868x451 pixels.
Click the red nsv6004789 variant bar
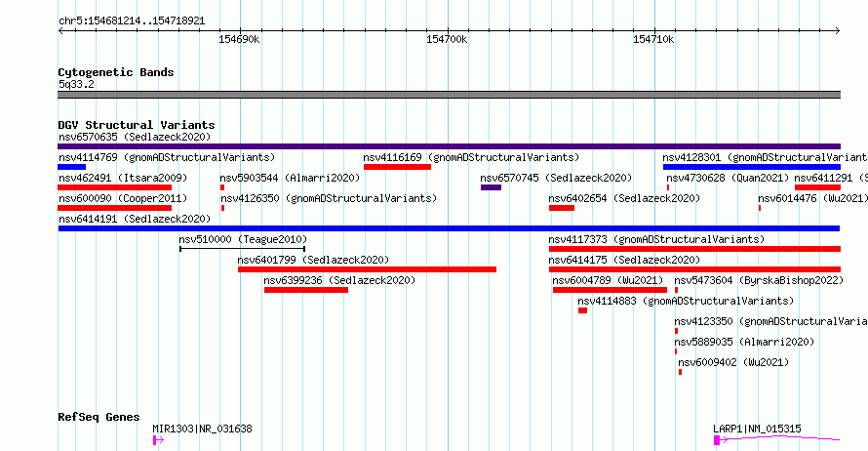coord(610,290)
